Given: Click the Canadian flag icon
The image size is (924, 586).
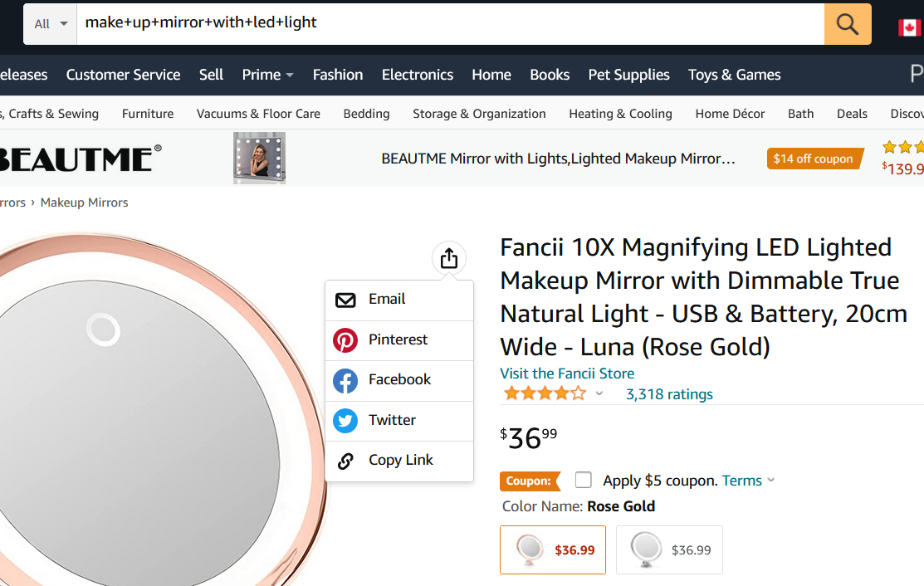Looking at the screenshot, I should pos(911,24).
